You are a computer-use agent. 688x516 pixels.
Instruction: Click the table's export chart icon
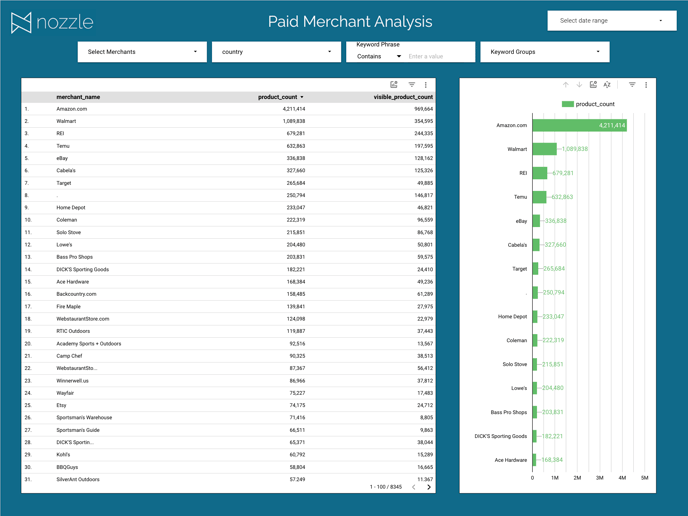point(394,85)
